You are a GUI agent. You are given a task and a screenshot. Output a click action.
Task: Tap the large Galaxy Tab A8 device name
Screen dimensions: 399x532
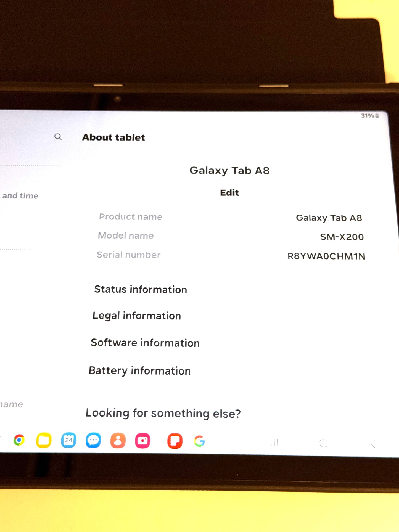[x=229, y=171]
